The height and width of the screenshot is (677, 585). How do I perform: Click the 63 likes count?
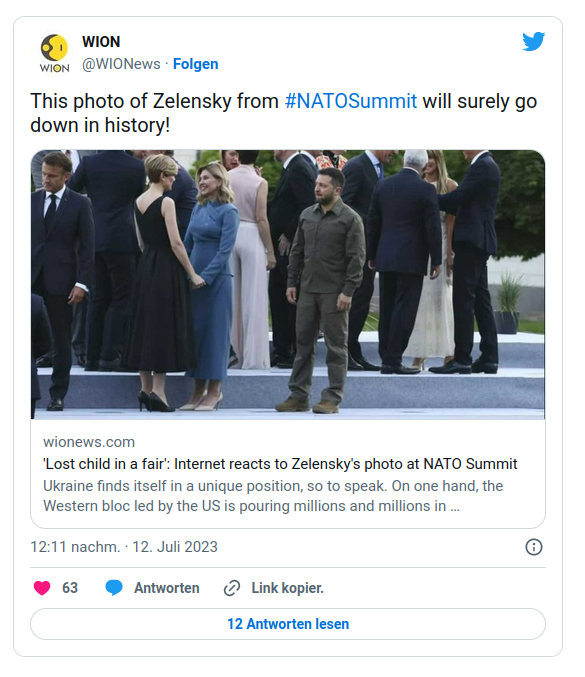(x=70, y=588)
